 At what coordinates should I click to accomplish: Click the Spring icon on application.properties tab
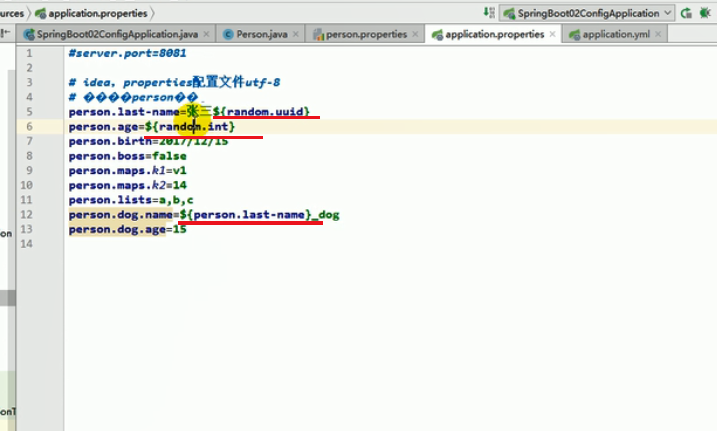tap(437, 34)
